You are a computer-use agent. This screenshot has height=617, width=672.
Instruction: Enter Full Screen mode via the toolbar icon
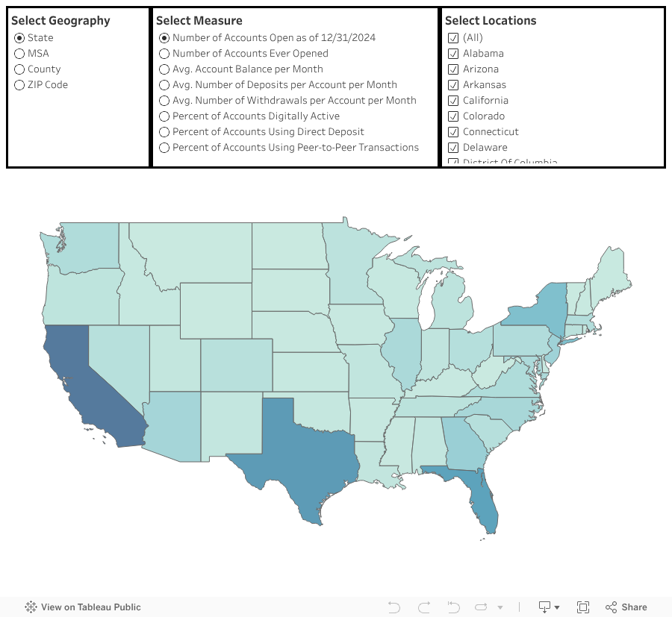(583, 607)
